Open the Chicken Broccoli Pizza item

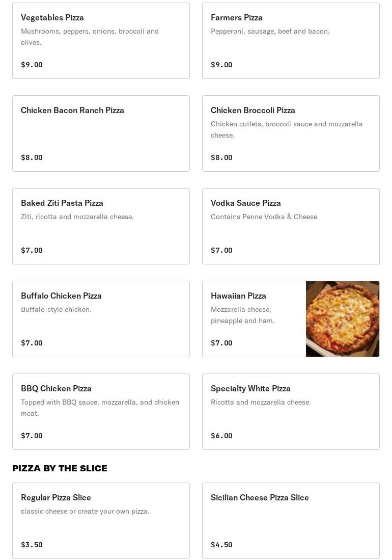tap(291, 134)
